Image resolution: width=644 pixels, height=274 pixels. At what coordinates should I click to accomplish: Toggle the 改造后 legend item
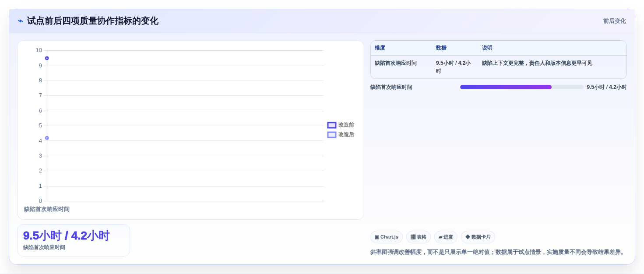[341, 134]
